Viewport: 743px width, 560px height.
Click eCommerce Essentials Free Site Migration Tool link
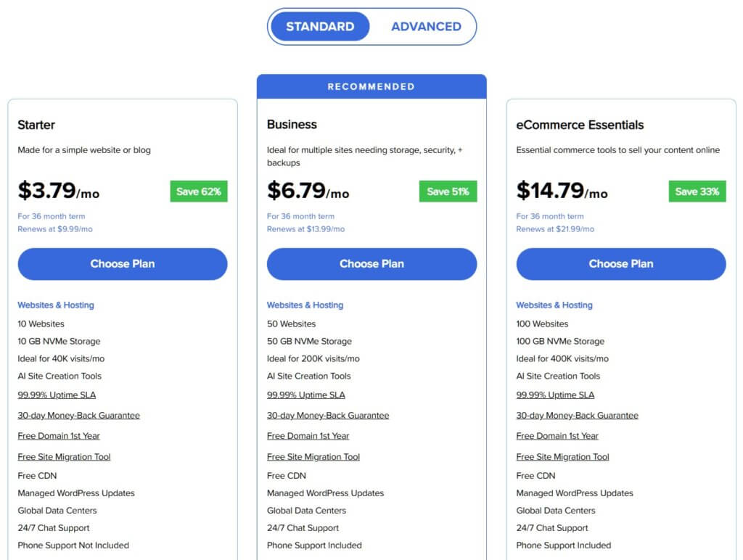562,457
